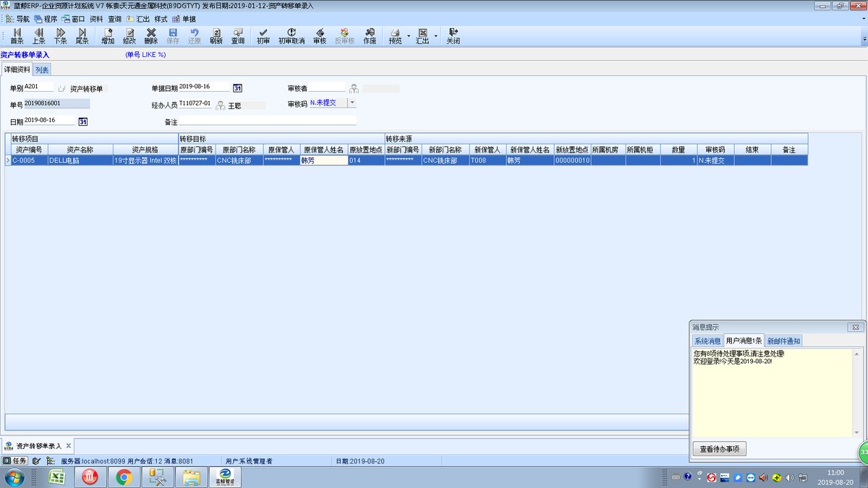Click the 审核 audit toolbar icon

[320, 36]
